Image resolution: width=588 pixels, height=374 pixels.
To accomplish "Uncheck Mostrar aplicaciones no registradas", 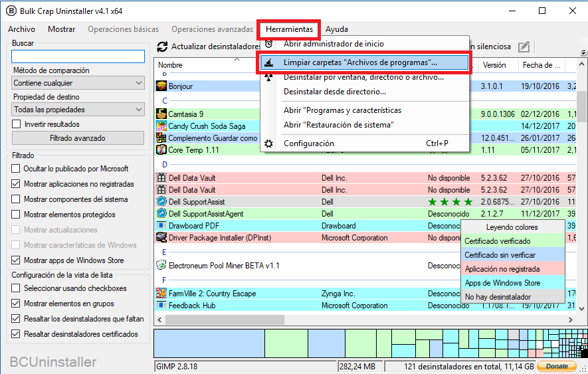I will (16, 184).
